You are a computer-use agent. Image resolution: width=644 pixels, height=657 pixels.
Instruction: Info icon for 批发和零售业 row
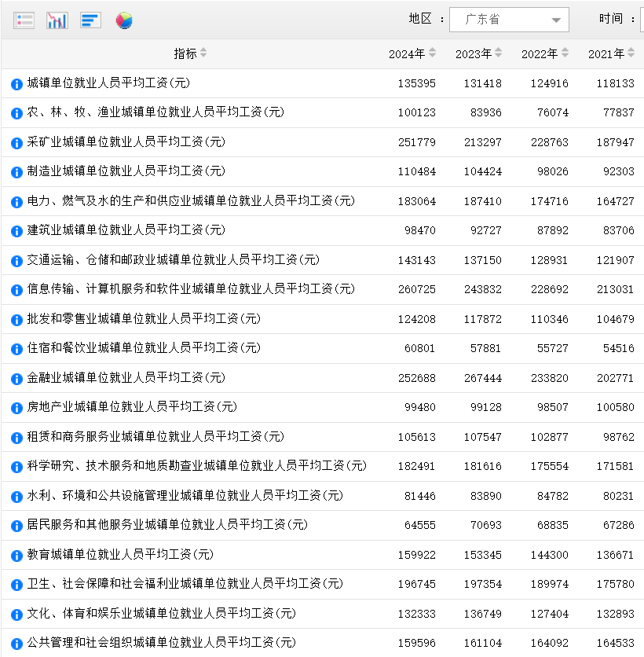[16, 320]
